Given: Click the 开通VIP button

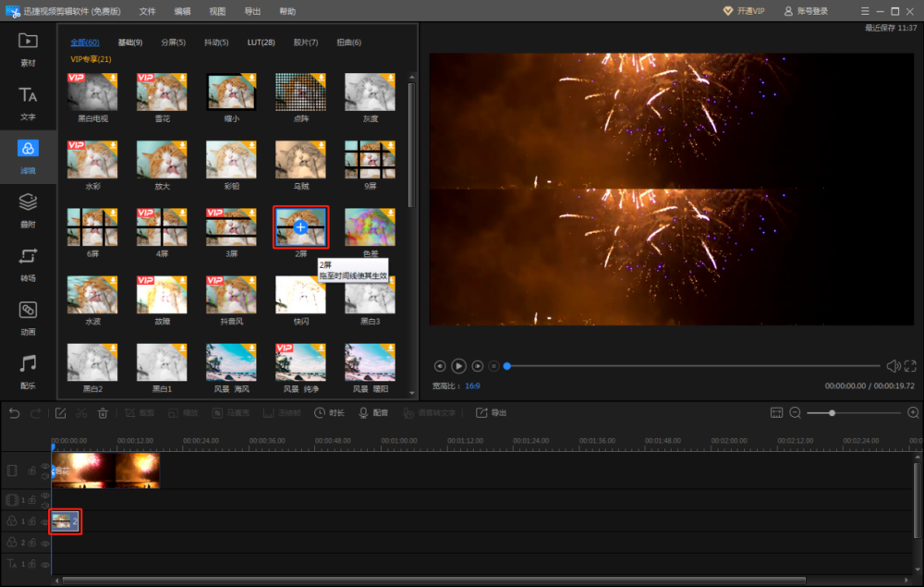Looking at the screenshot, I should 744,11.
